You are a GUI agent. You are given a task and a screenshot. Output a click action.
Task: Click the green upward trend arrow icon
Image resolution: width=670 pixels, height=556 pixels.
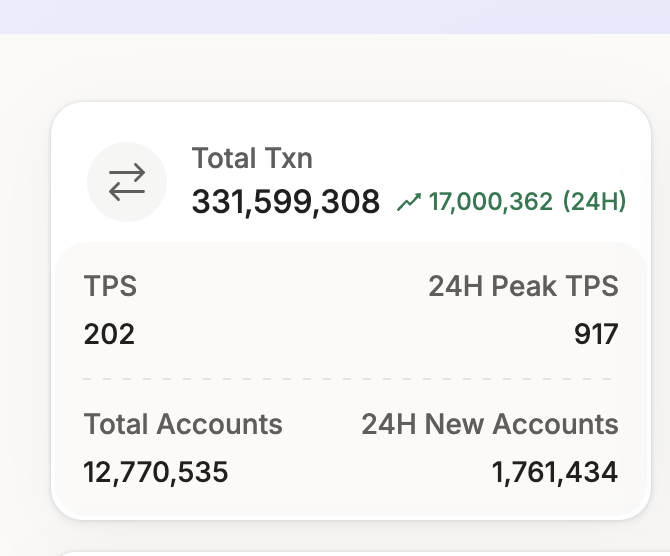point(409,202)
